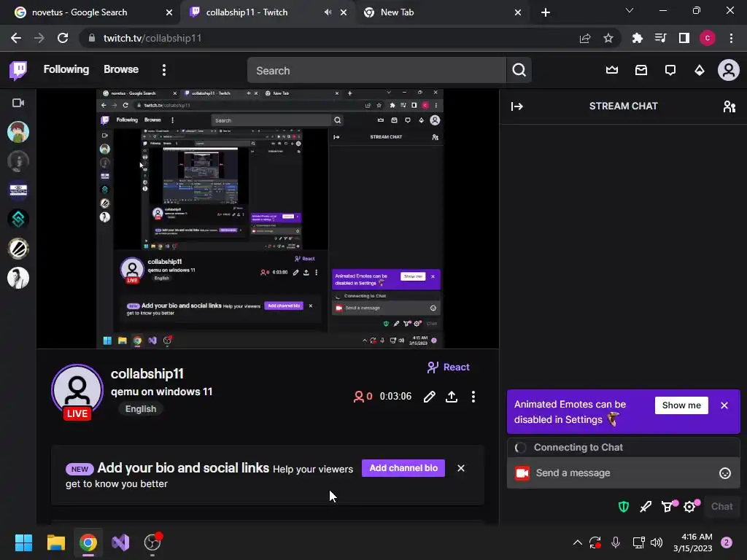Open the three-dot More menu next to Browse
This screenshot has width=747, height=560.
164,70
